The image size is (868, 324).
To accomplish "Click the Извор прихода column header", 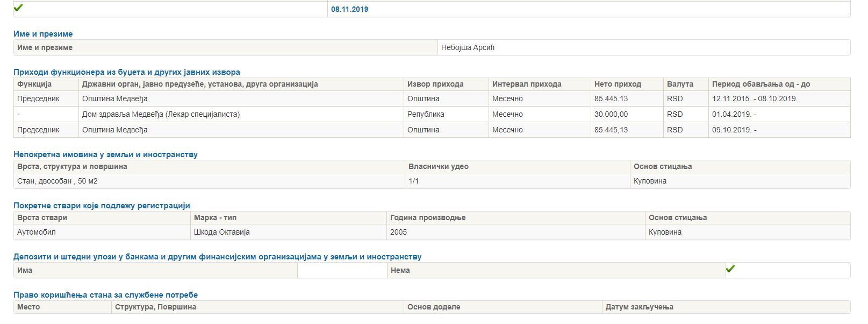I will [435, 84].
